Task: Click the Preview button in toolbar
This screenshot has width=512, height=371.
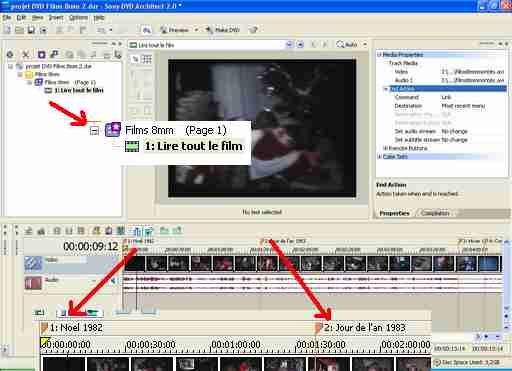Action: coord(175,30)
